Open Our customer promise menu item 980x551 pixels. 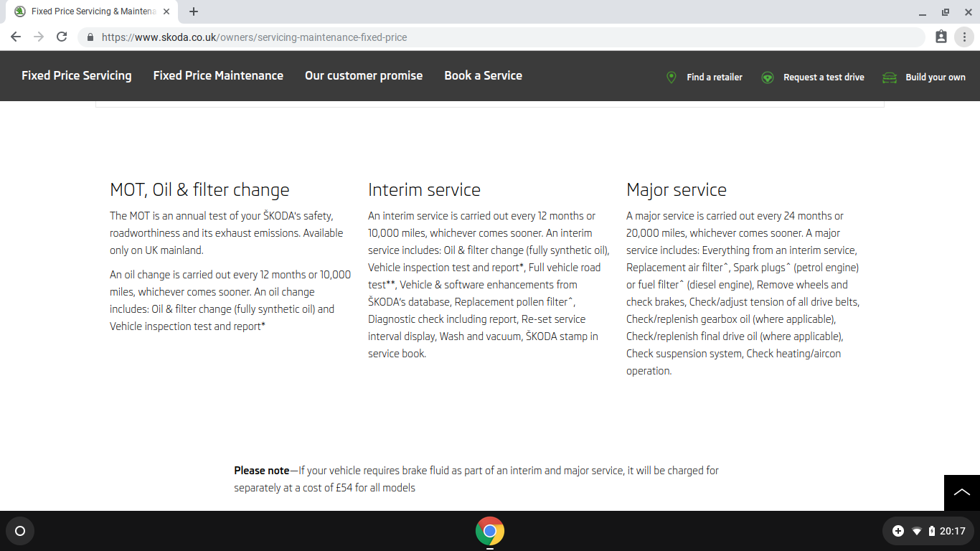tap(364, 75)
